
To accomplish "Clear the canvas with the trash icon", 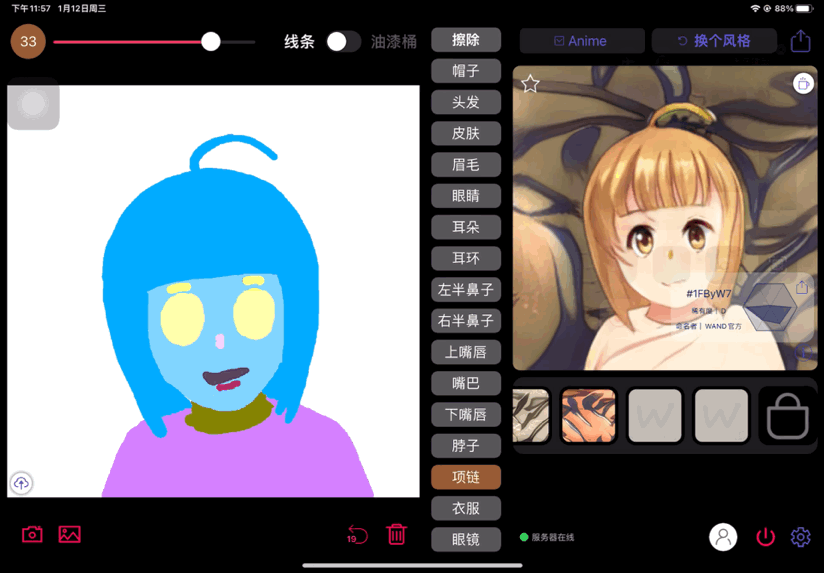I will tap(397, 534).
